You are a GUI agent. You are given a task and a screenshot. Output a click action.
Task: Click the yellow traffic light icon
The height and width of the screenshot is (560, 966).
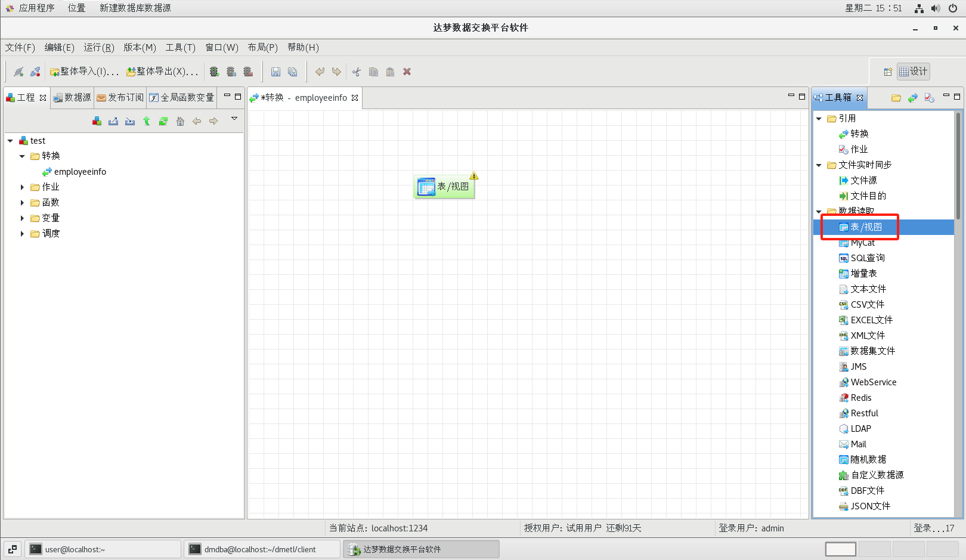(x=231, y=72)
